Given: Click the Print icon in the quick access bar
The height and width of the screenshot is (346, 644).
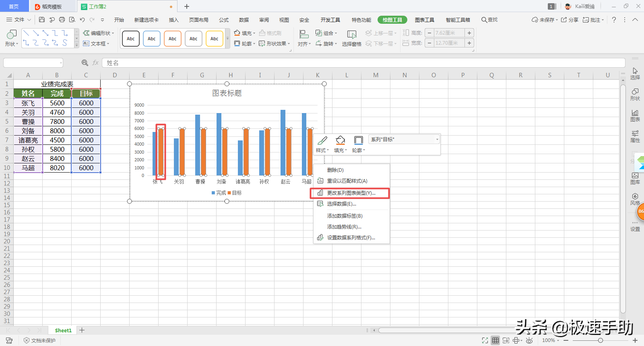Looking at the screenshot, I should [x=62, y=20].
